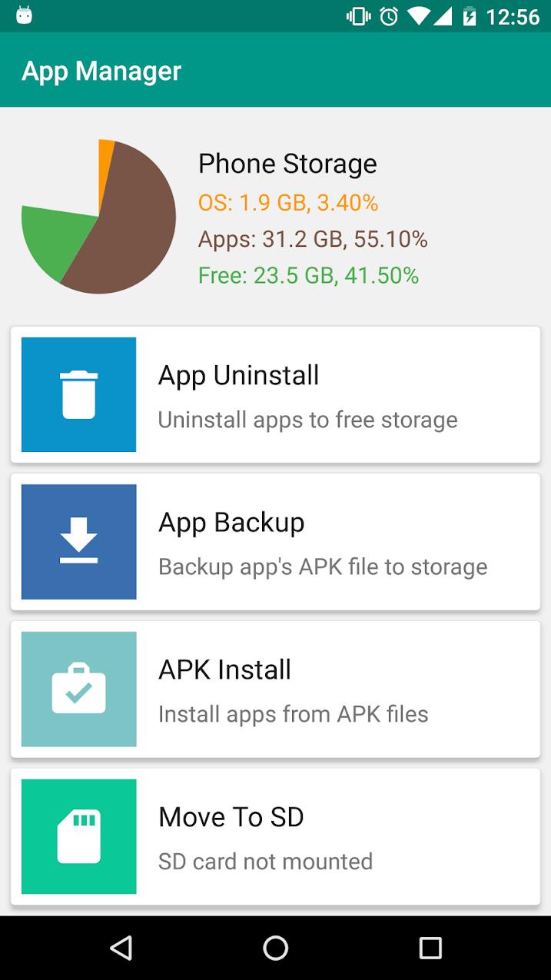Tap the vibrate mode status icon
This screenshot has width=551, height=980.
[358, 16]
